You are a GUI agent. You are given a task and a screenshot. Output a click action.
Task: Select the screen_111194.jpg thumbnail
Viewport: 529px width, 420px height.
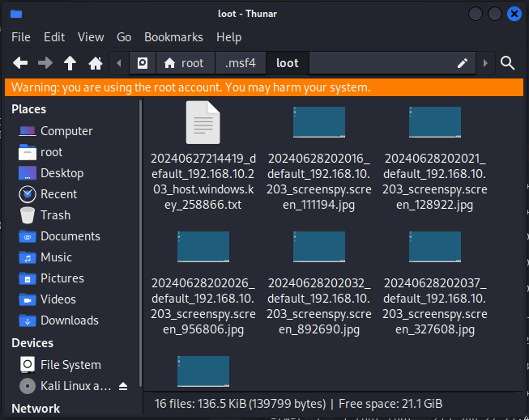[319, 122]
